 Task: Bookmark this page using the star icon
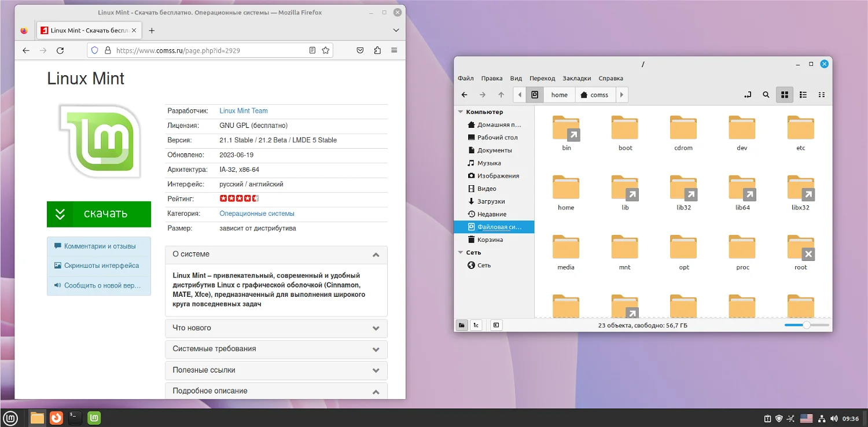324,50
